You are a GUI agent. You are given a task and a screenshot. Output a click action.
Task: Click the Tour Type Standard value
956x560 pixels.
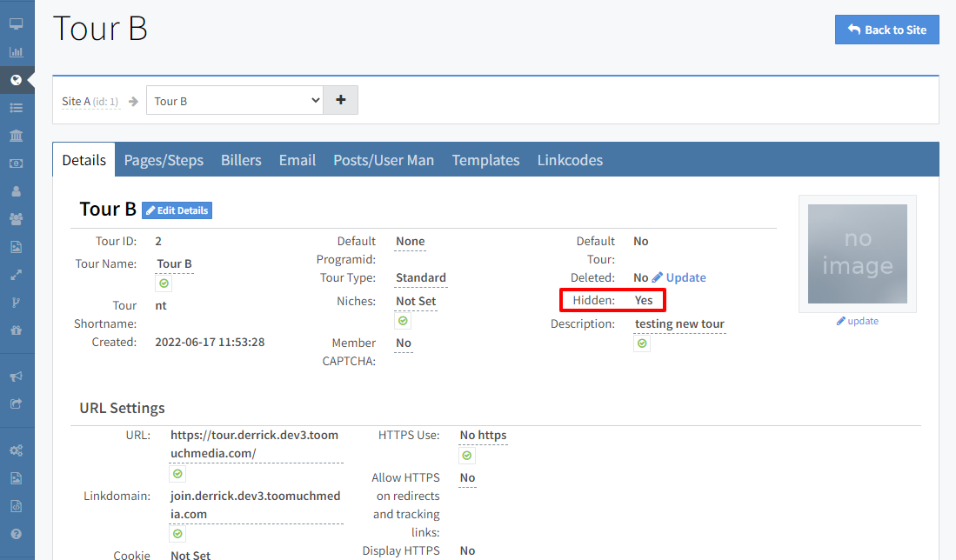pyautogui.click(x=421, y=278)
